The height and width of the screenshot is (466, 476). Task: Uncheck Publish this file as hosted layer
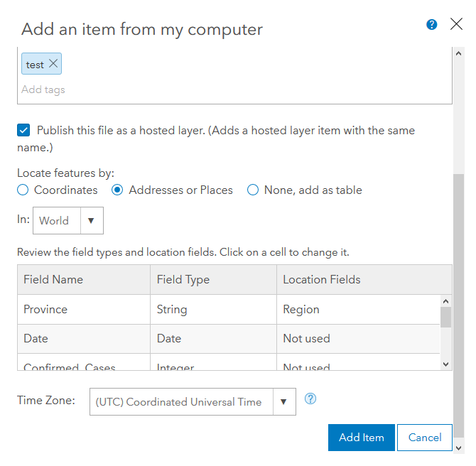(x=24, y=130)
